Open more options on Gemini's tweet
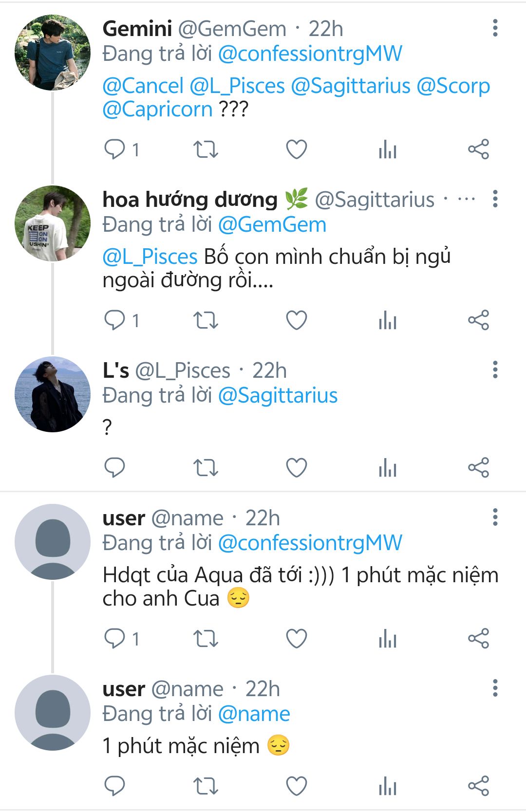Viewport: 526px width, 812px height. 495,28
